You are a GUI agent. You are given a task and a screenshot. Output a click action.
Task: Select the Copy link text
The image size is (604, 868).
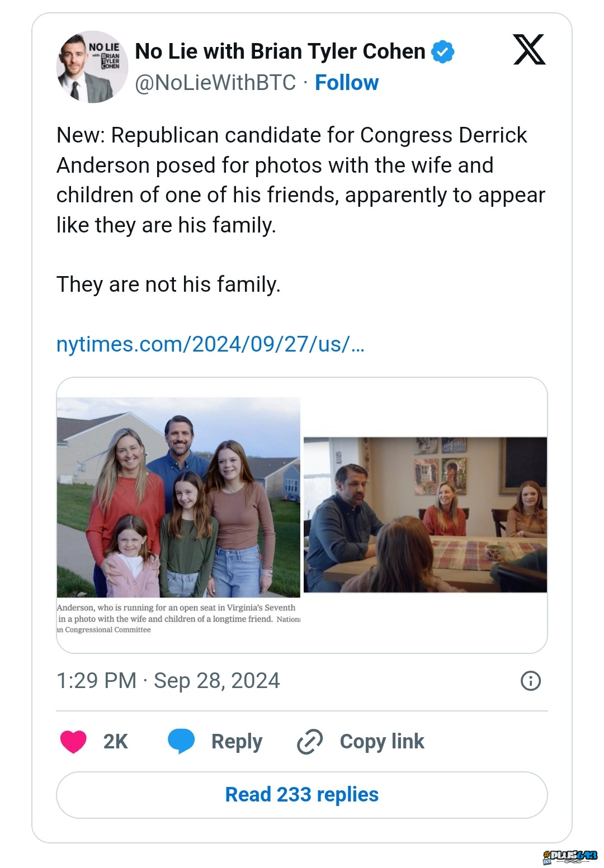coord(382,742)
